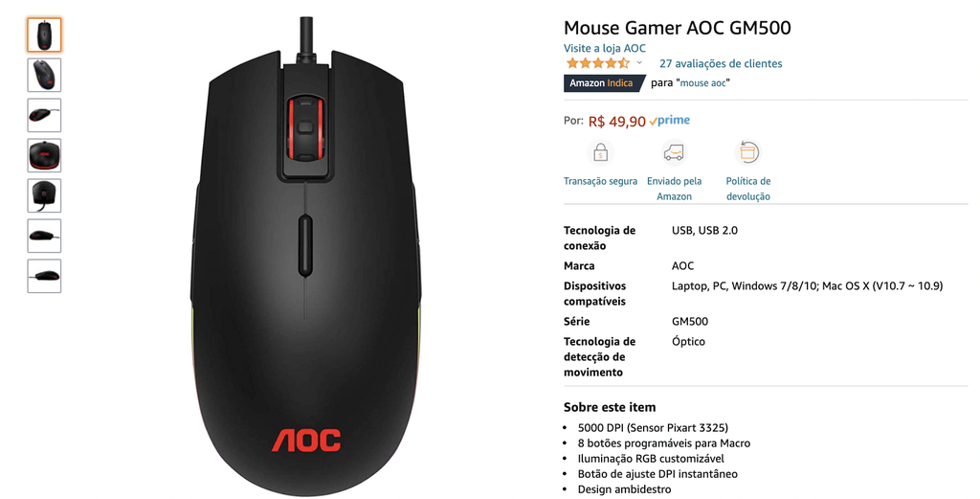The width and height of the screenshot is (980, 499).
Task: Open the Transação segura link
Action: pyautogui.click(x=601, y=181)
